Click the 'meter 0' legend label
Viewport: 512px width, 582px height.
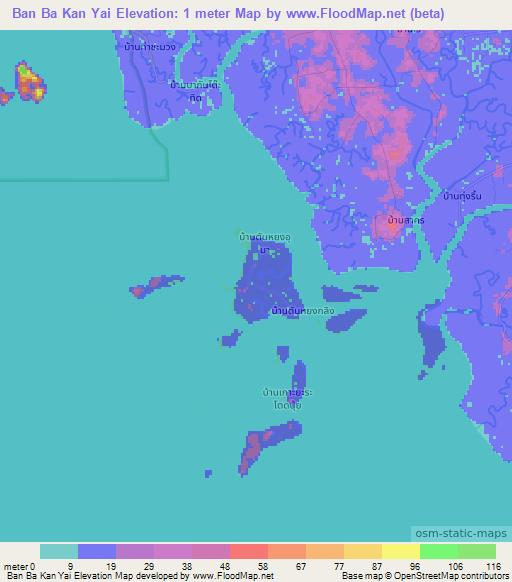coord(19,567)
